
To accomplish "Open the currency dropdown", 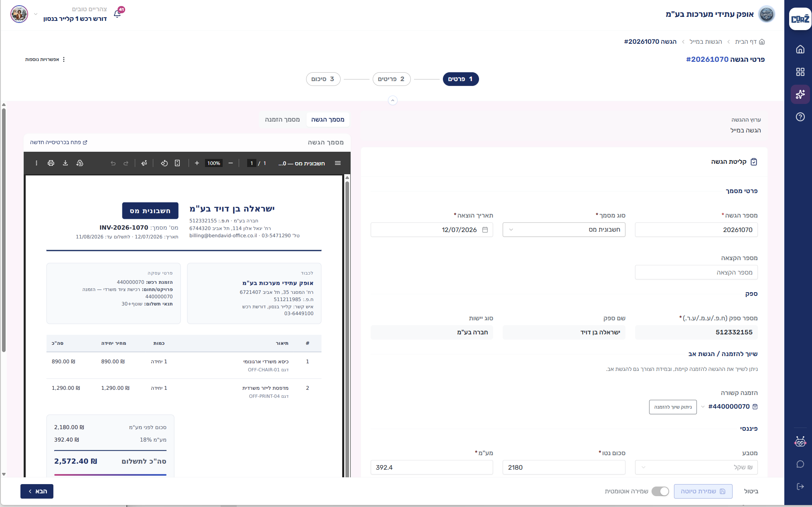I will 696,467.
